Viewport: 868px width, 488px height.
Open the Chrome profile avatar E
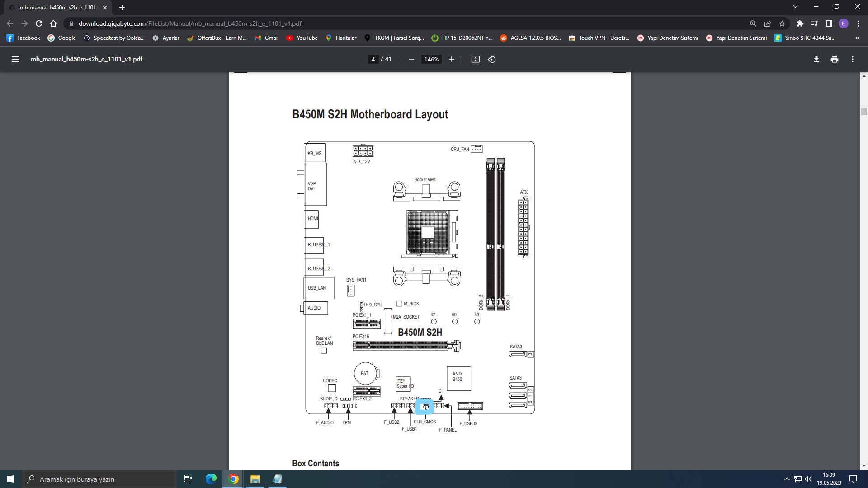point(843,23)
